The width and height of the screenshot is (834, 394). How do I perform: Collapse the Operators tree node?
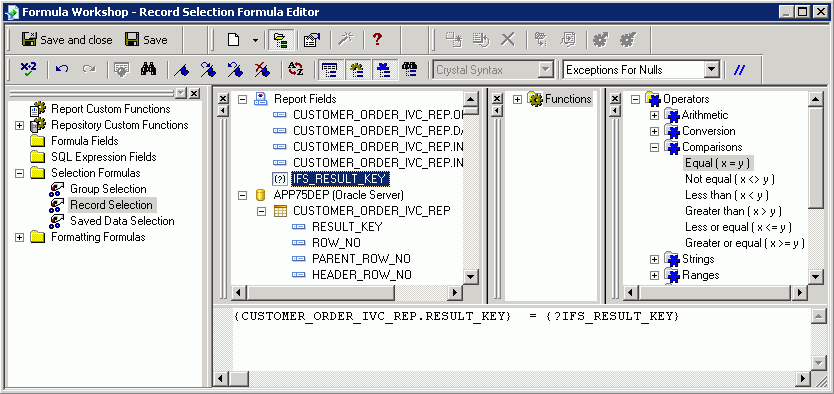[x=635, y=99]
